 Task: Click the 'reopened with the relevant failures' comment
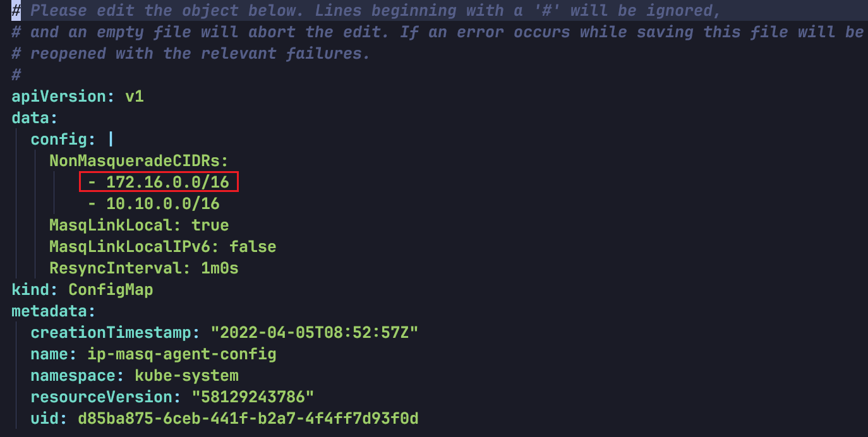point(200,54)
